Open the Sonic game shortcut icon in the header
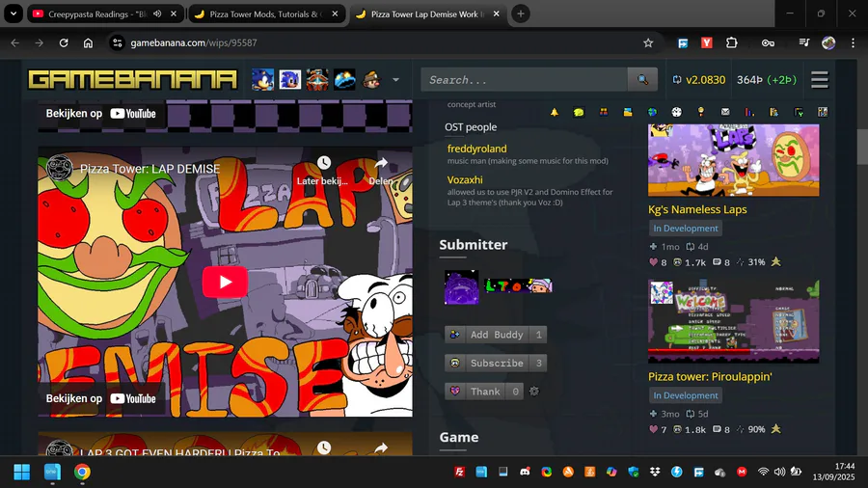The image size is (868, 488). 262,80
